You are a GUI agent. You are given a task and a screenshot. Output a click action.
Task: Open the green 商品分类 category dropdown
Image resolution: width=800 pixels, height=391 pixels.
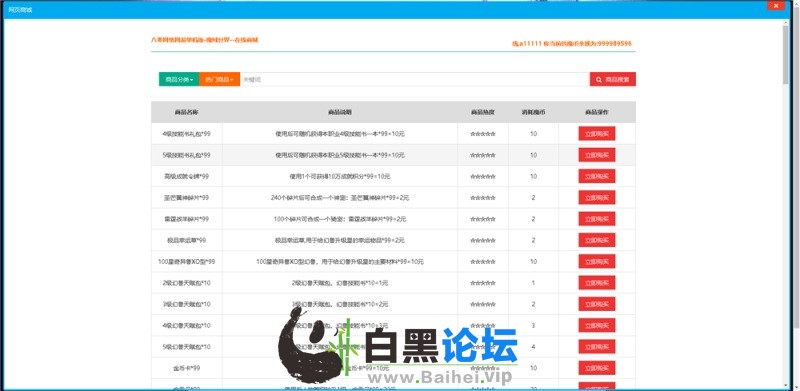point(179,79)
